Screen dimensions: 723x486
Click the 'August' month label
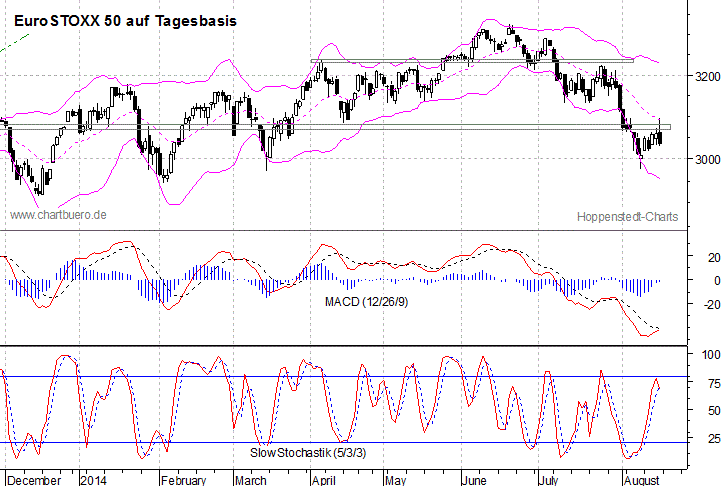pos(642,480)
